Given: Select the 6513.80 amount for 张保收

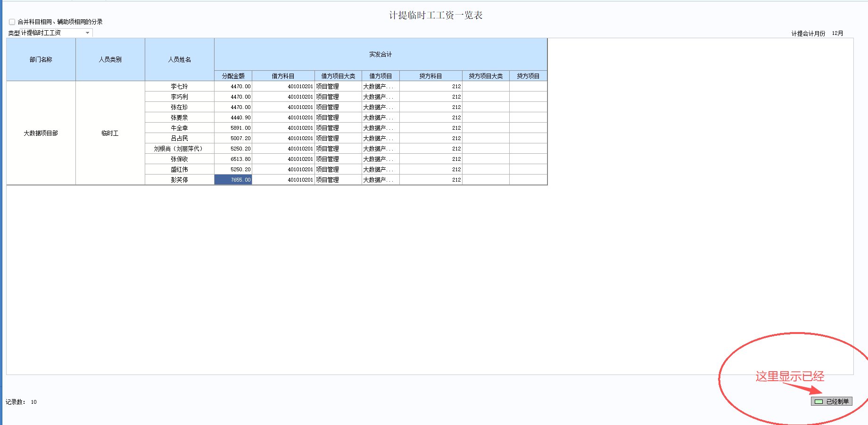Looking at the screenshot, I should (x=233, y=159).
